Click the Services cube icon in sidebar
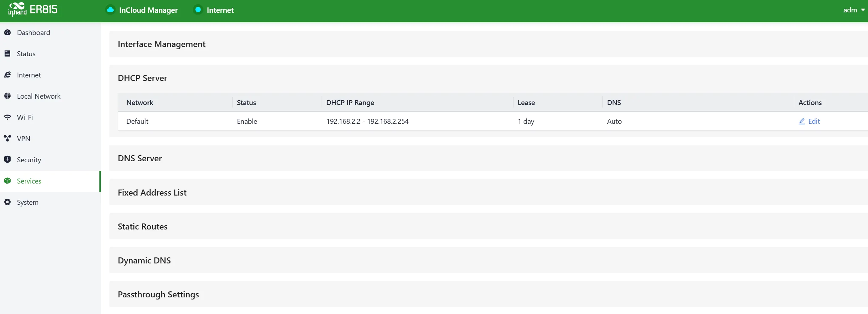Screen dimensions: 868x314 (x=7, y=181)
